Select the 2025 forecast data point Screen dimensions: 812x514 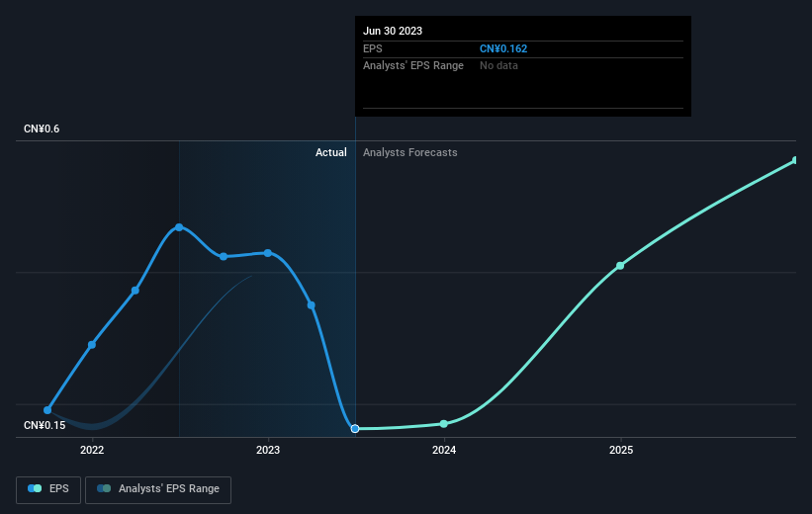click(620, 266)
